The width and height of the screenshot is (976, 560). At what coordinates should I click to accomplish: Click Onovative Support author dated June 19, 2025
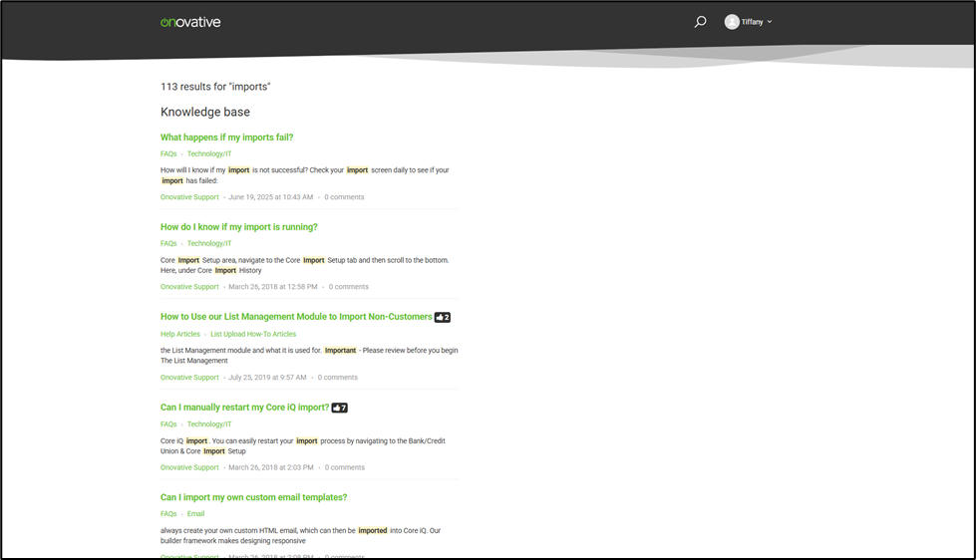point(189,197)
